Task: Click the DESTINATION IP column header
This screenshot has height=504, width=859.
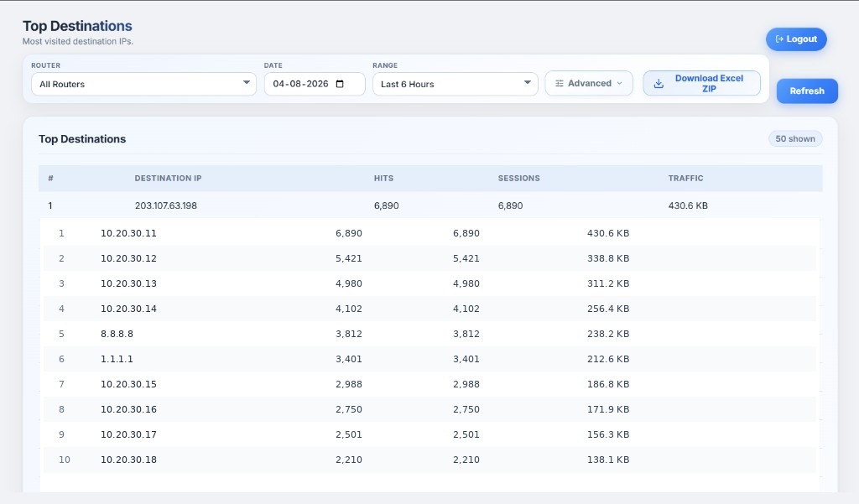Action: click(168, 178)
